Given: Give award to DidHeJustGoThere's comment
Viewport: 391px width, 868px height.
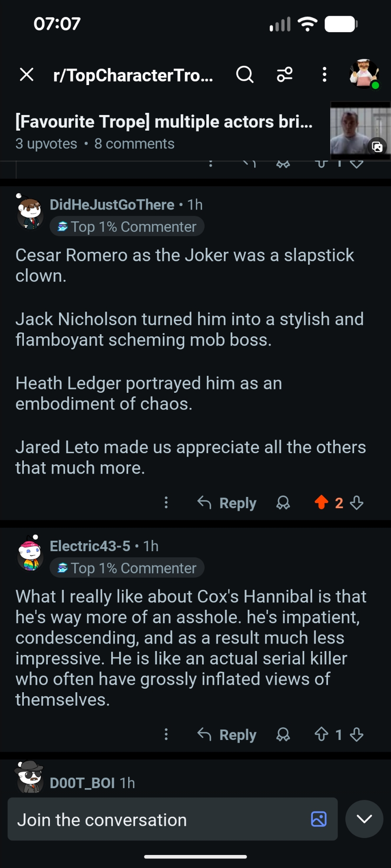Looking at the screenshot, I should coord(283,503).
